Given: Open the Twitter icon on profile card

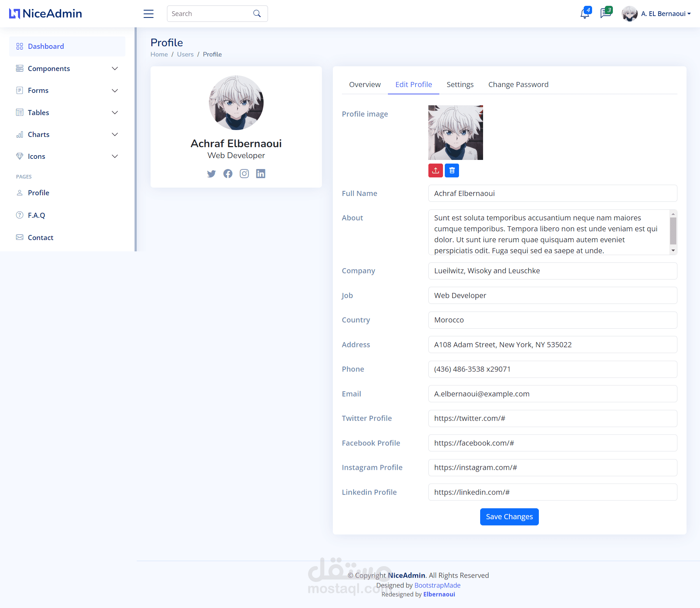Looking at the screenshot, I should tap(211, 174).
